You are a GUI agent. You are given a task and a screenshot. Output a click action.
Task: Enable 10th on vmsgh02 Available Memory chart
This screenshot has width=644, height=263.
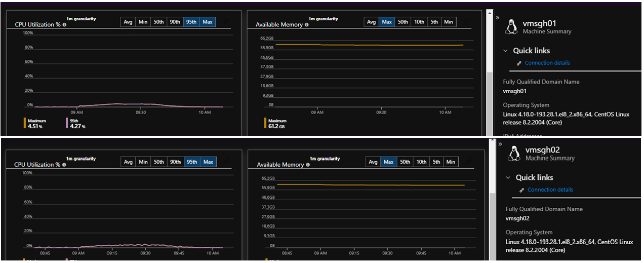coord(421,162)
